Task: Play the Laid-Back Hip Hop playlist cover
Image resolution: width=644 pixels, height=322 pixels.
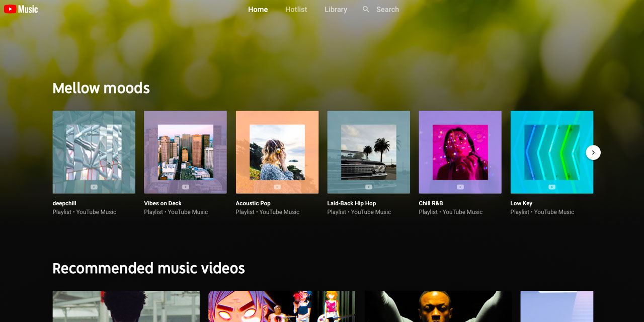Action: click(x=368, y=152)
